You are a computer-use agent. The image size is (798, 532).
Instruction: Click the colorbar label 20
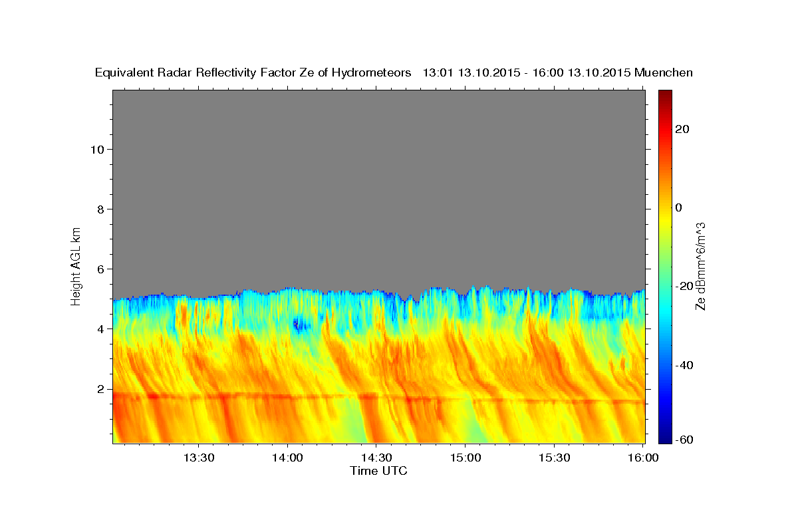pos(682,129)
